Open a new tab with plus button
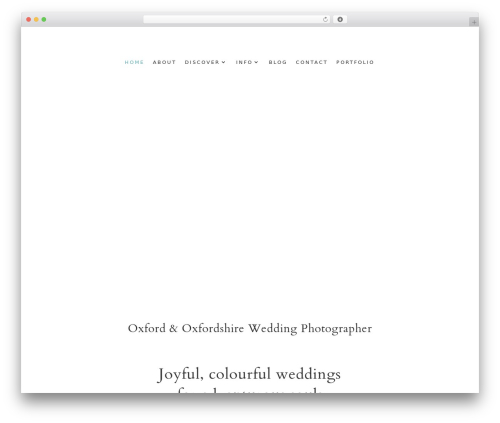Screen dimensions: 500x423 [474, 22]
